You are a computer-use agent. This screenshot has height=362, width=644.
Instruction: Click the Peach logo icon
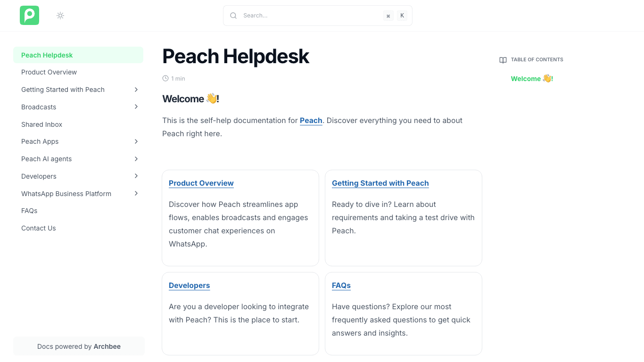tap(29, 15)
